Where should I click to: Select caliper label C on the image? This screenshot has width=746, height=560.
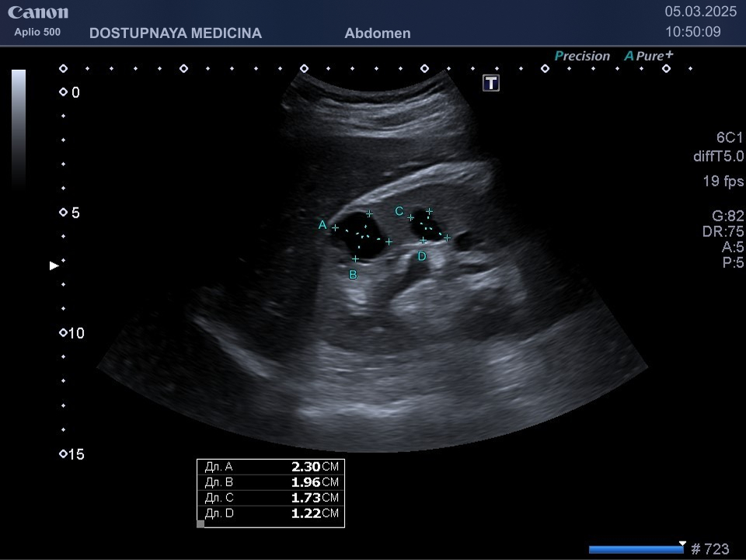click(399, 211)
